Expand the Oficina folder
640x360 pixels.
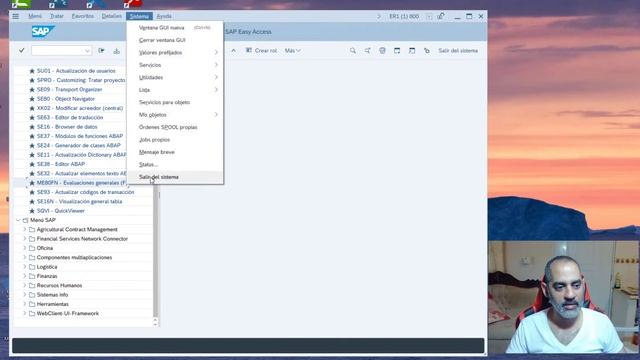pyautogui.click(x=24, y=248)
